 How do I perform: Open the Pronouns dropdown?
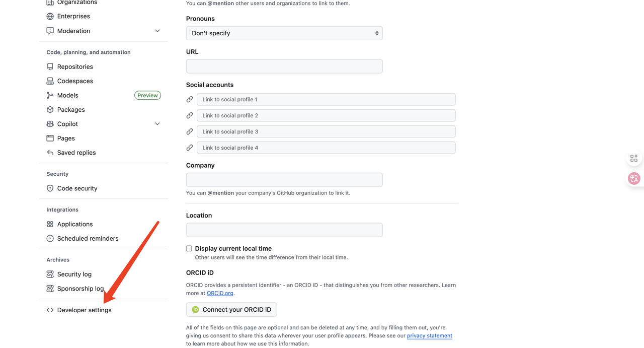[284, 33]
